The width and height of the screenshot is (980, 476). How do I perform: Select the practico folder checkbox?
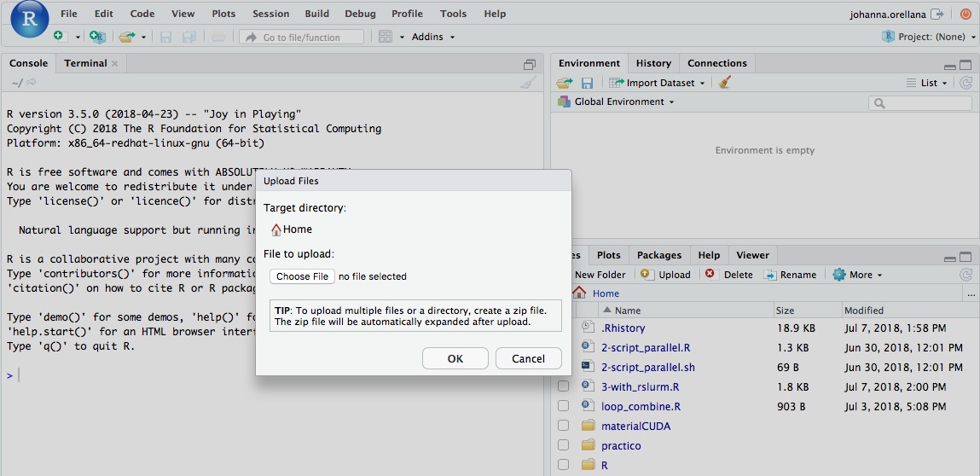563,445
